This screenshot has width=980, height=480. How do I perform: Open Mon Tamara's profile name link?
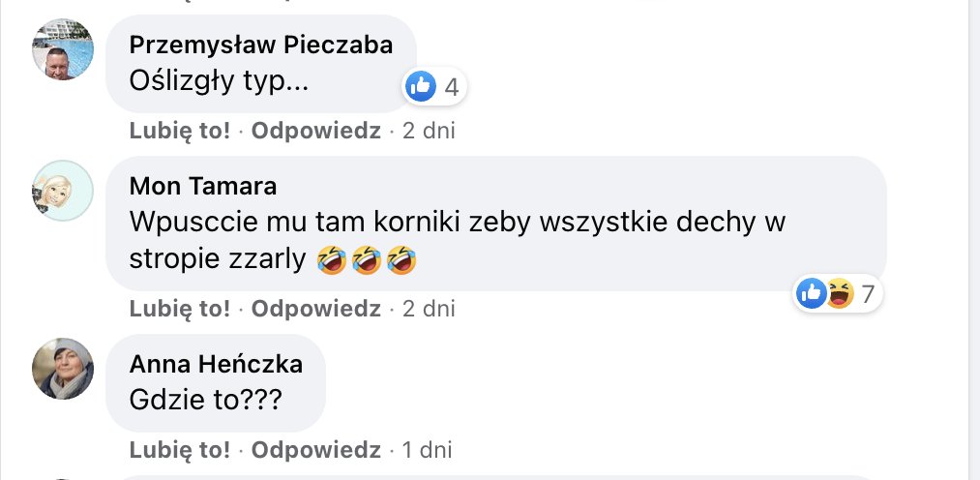tap(203, 186)
